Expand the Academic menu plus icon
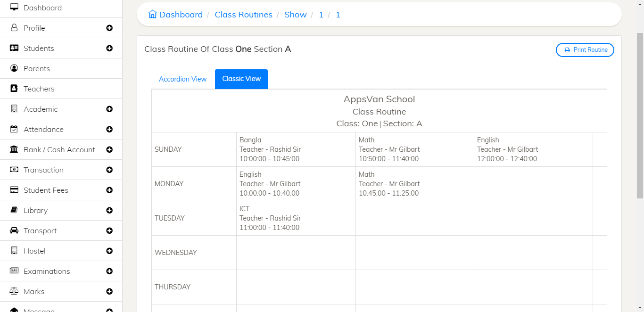This screenshot has width=644, height=312. point(109,109)
